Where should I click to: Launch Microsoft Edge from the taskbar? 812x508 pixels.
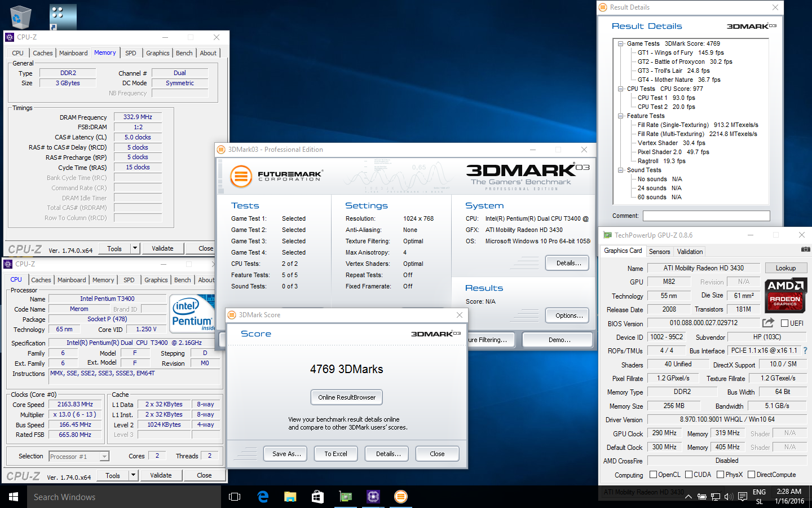click(x=263, y=497)
